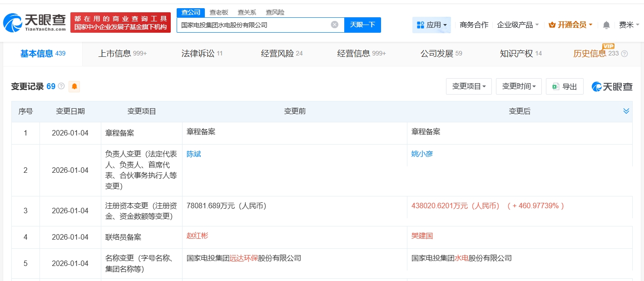Viewport: 644px width, 281px height.
Task: Click the name 赵红彬 in row 4
Action: [x=198, y=236]
